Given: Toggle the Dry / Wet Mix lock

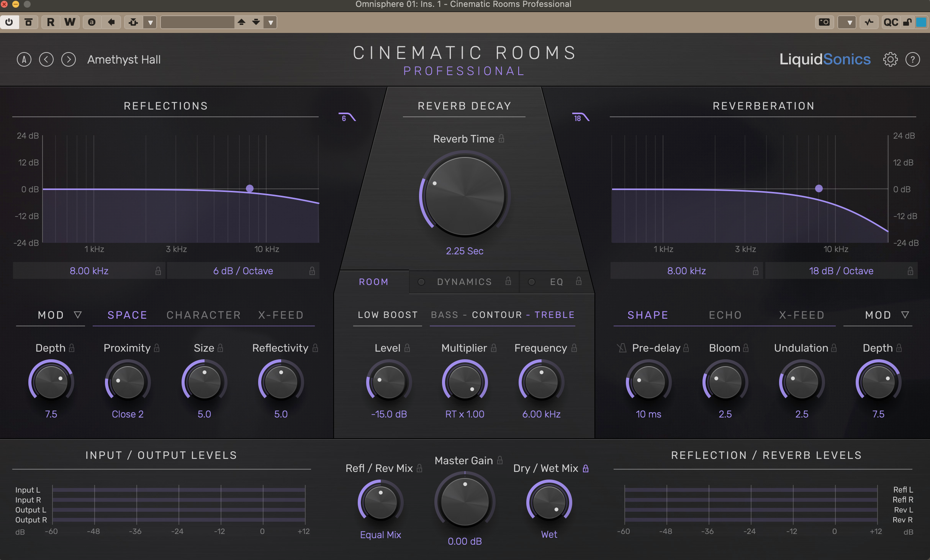Looking at the screenshot, I should click(586, 468).
